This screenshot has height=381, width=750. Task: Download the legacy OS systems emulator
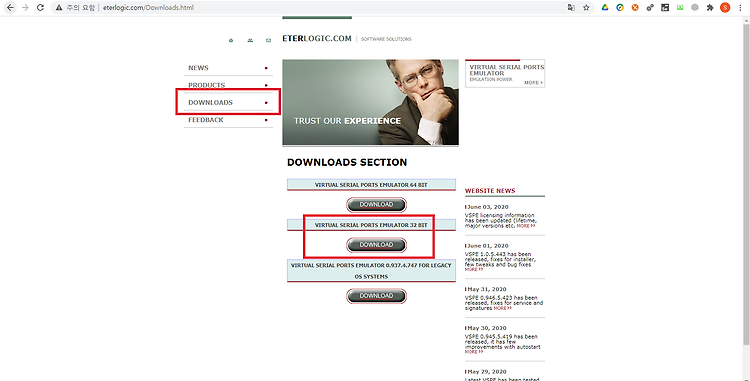tap(376, 296)
